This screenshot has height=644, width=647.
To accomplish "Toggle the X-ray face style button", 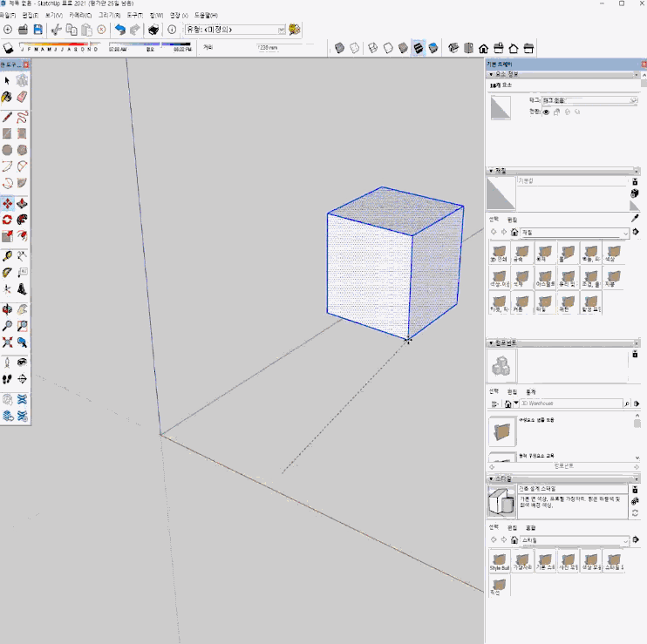I will pyautogui.click(x=340, y=48).
